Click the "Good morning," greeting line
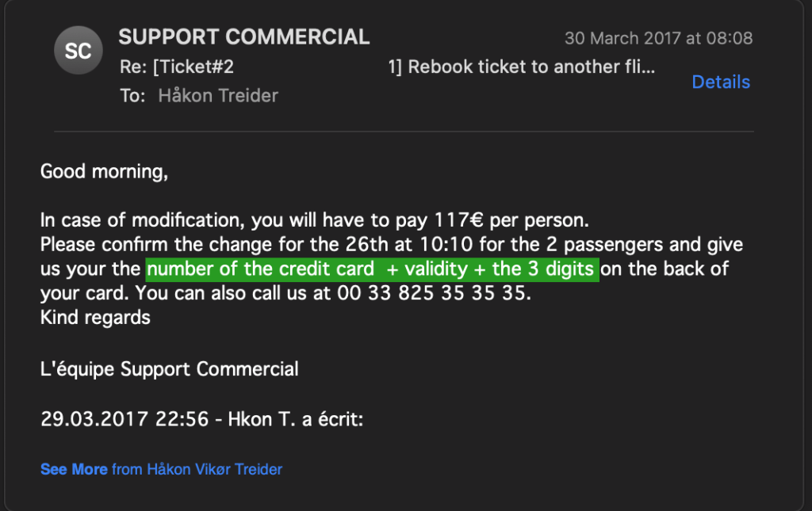The height and width of the screenshot is (511, 812). coord(104,170)
